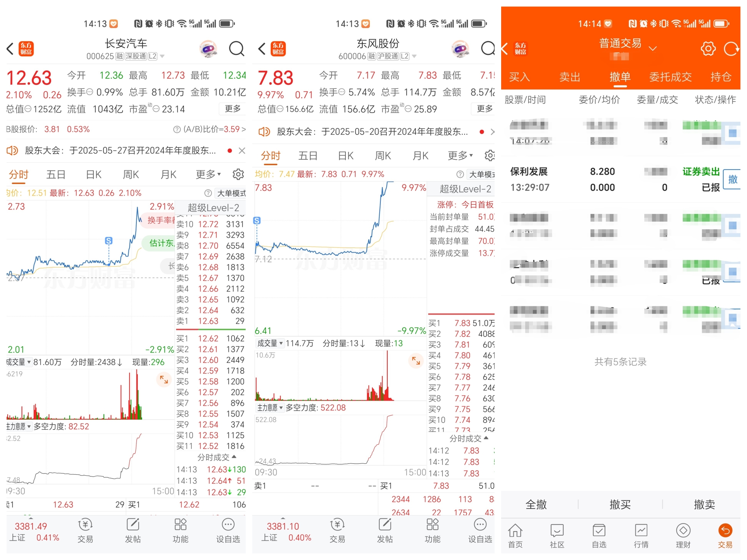Go to 首页 in trading app nav
Screen dimensions: 747x560
(x=515, y=536)
